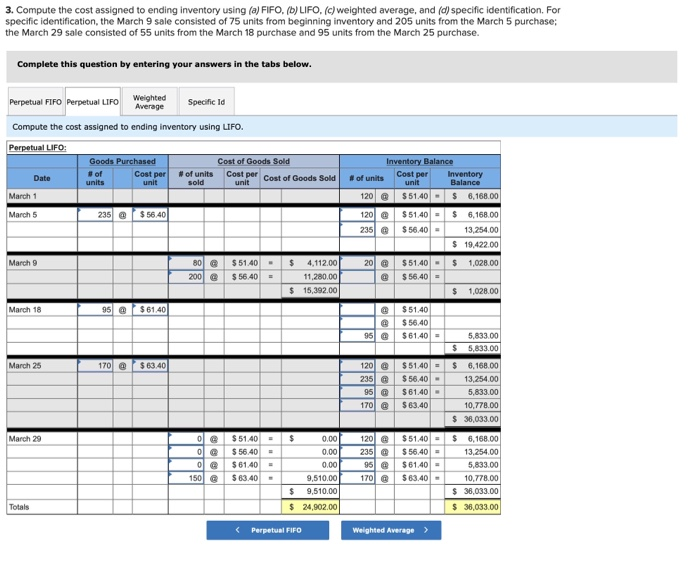Click March 18 cost per unit $61.40 field
Image resolution: width=700 pixels, height=563 pixels.
(x=150, y=309)
